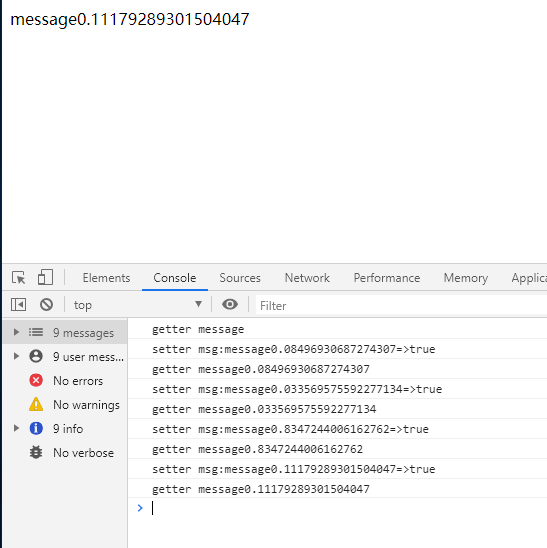Select the verbose bug icon

tap(36, 452)
